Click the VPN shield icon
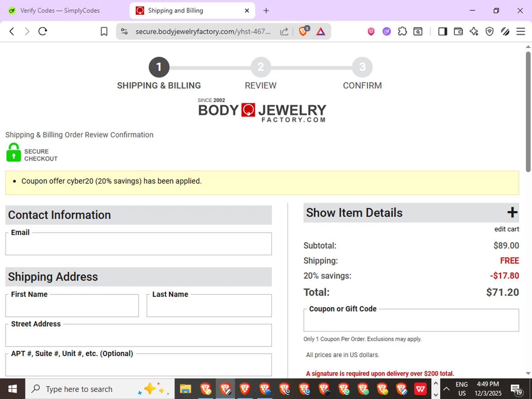 pos(489,32)
